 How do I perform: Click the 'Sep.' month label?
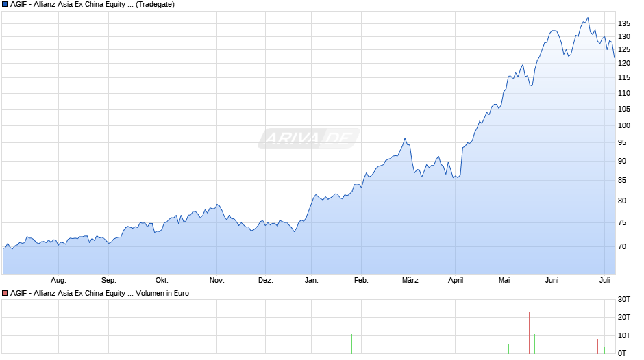pos(108,281)
